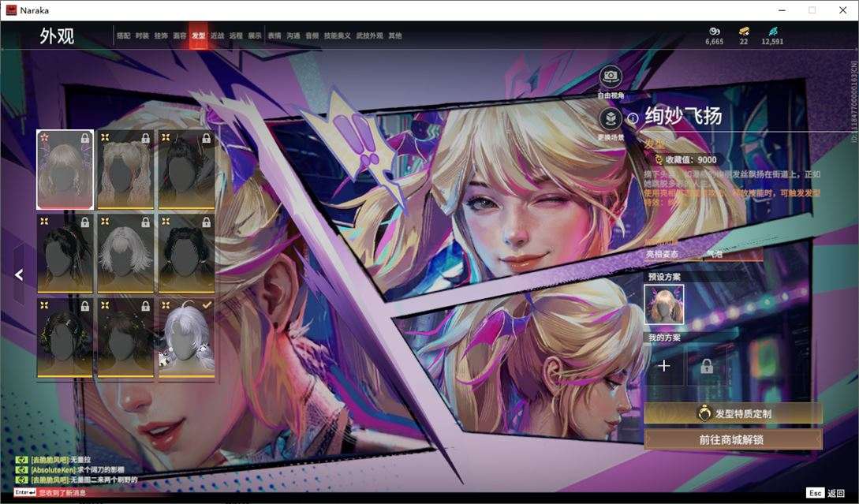Click the teal currency icon showing 12,591
The height and width of the screenshot is (504, 859).
[x=772, y=32]
